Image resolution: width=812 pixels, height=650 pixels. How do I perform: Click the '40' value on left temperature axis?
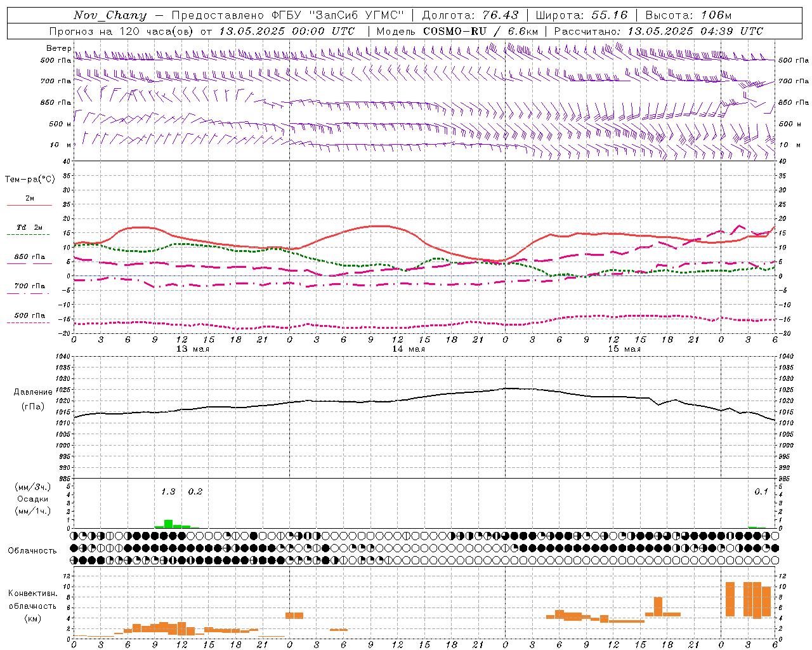(65, 161)
